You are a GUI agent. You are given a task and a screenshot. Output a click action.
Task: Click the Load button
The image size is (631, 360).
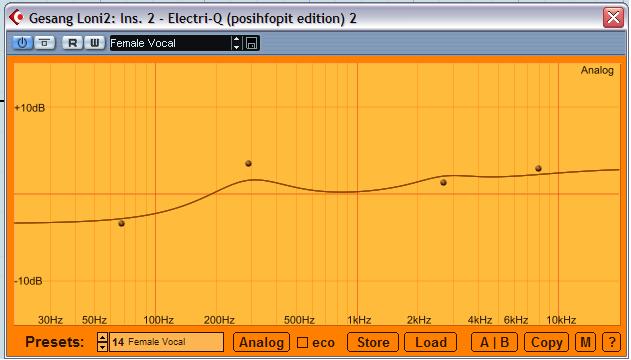click(x=431, y=342)
